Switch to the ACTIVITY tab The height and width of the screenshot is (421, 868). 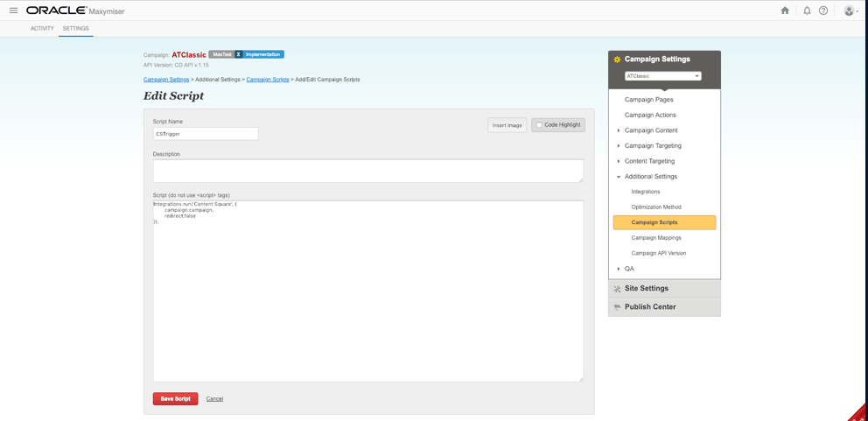(x=42, y=28)
